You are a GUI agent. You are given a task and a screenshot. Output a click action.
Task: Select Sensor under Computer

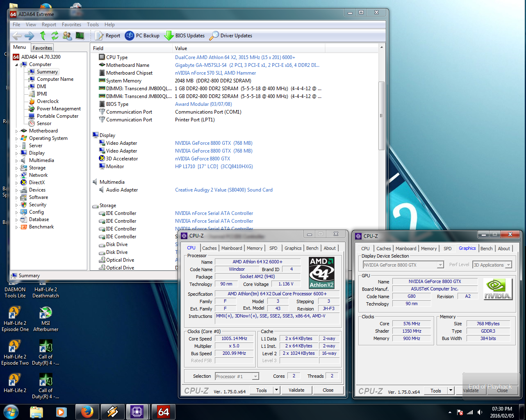(44, 123)
